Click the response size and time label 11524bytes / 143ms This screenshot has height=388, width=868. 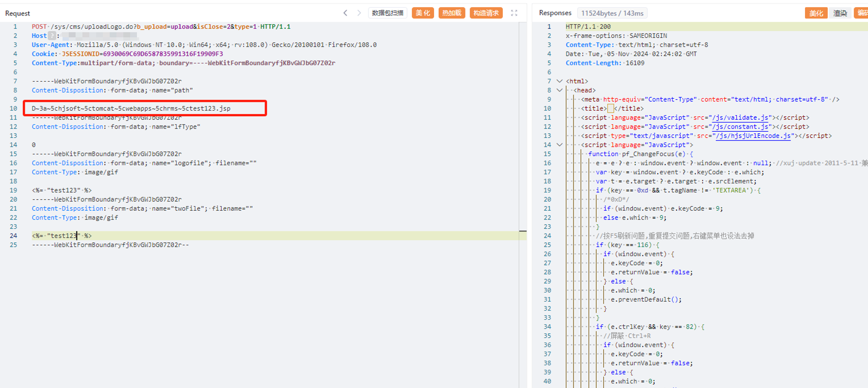pos(612,13)
